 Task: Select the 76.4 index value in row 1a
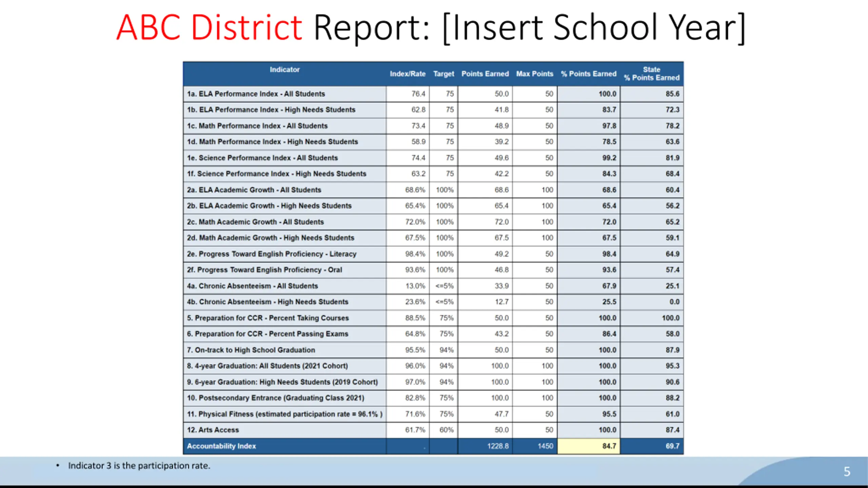(x=418, y=94)
